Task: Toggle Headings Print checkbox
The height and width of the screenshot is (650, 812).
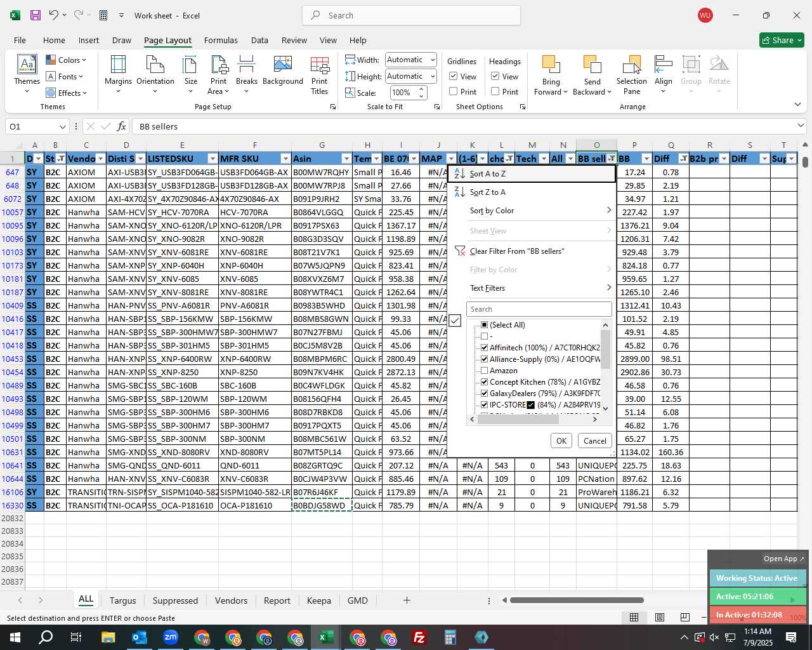Action: 495,91
